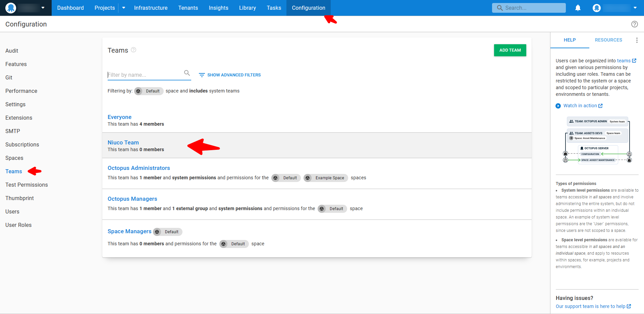
Task: Open Space Managers team
Action: 129,231
